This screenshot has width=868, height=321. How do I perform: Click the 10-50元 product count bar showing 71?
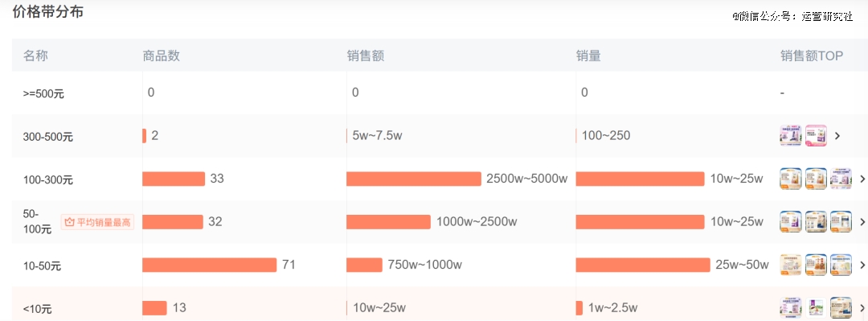[209, 265]
